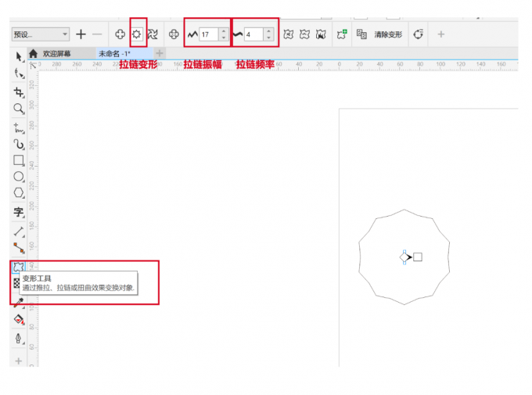The image size is (532, 395).
Task: Toggle Random Distortion option
Action: pyautogui.click(x=289, y=34)
